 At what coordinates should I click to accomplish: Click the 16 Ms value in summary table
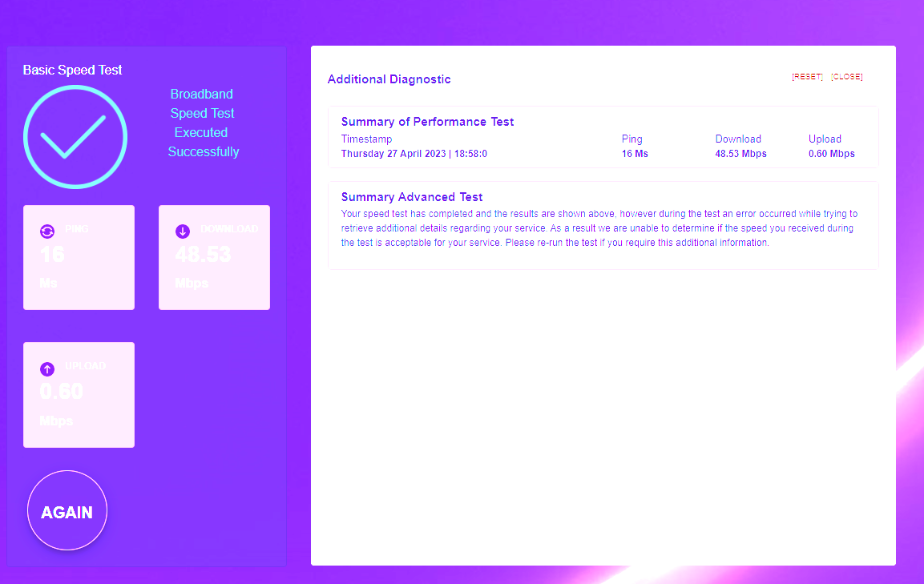point(635,154)
